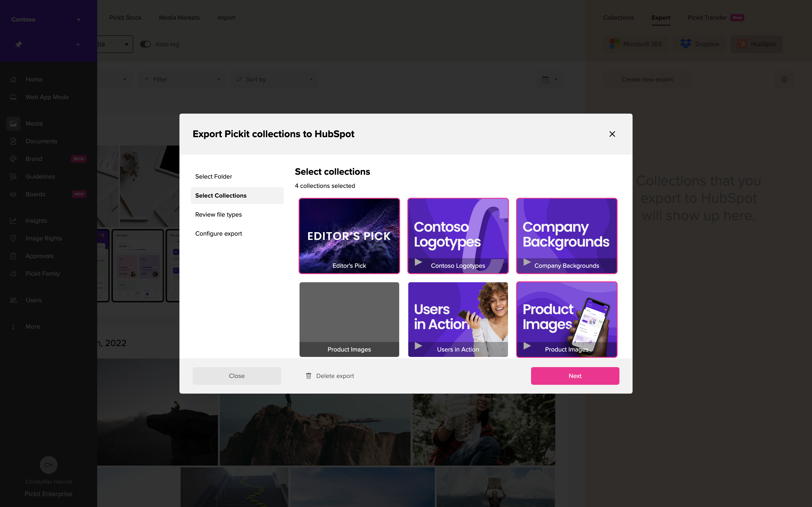Viewport: 812px width, 507px height.
Task: Deselect the Editor's Pick collection
Action: coord(349,236)
